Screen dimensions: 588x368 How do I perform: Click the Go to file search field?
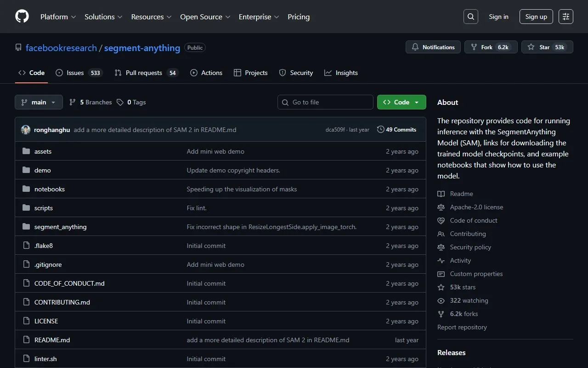pos(325,102)
